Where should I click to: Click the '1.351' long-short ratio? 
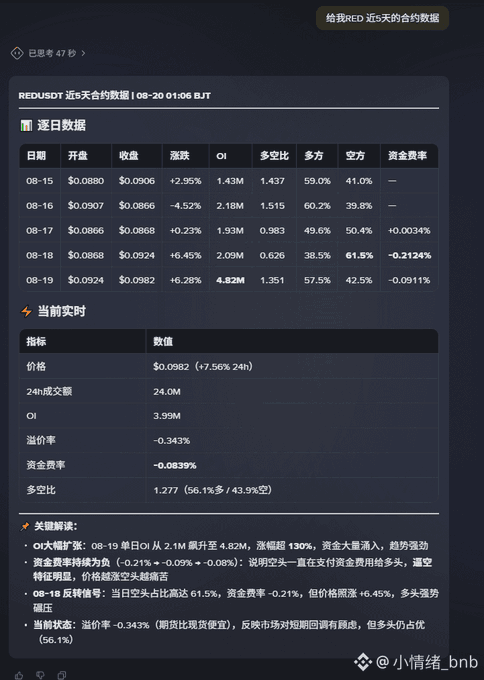click(272, 280)
